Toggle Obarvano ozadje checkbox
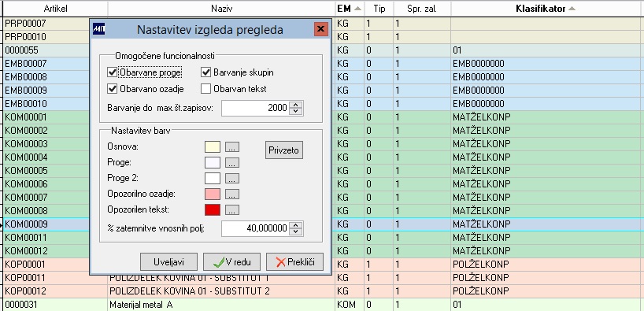Viewport: 644px width, 311px height. point(112,89)
